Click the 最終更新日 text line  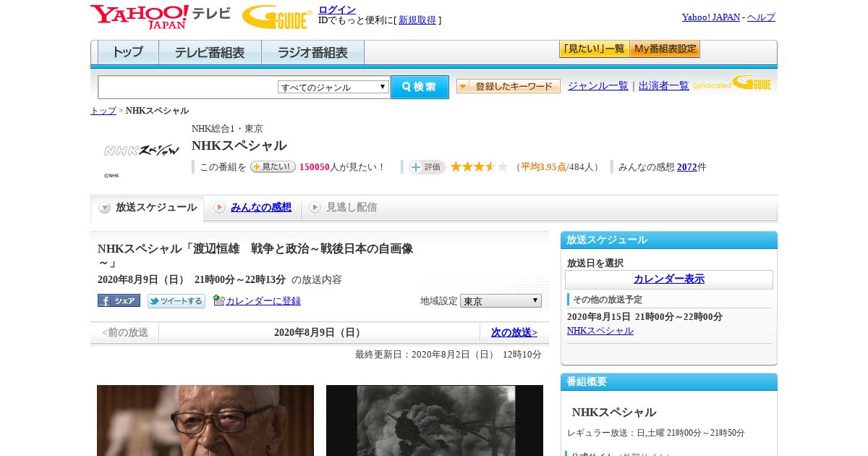[x=448, y=355]
